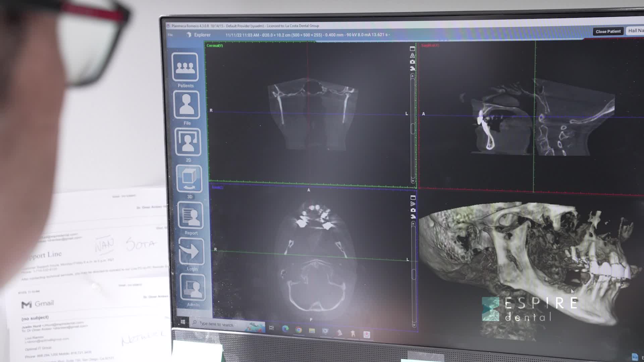Open Axial view settings wrench icon
Screen dimensions: 644x362
(x=413, y=217)
